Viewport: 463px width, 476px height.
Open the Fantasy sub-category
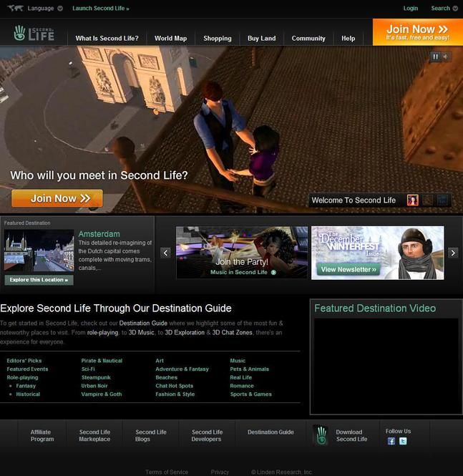click(x=26, y=386)
